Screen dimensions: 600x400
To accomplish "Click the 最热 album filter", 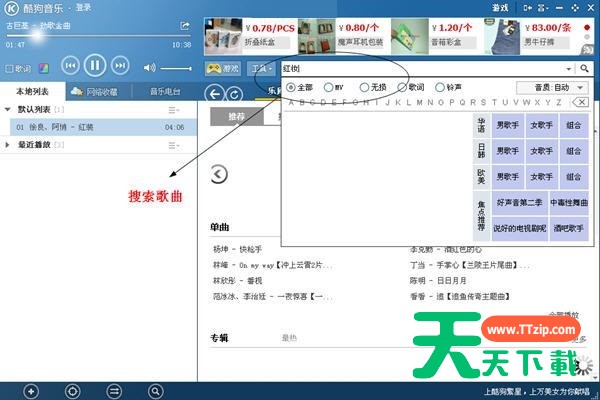I will tap(289, 338).
